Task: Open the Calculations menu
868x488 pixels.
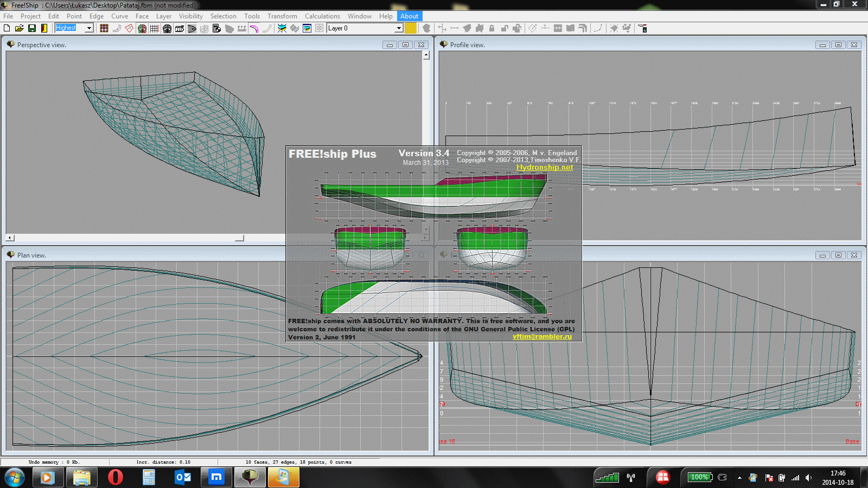Action: pyautogui.click(x=322, y=16)
